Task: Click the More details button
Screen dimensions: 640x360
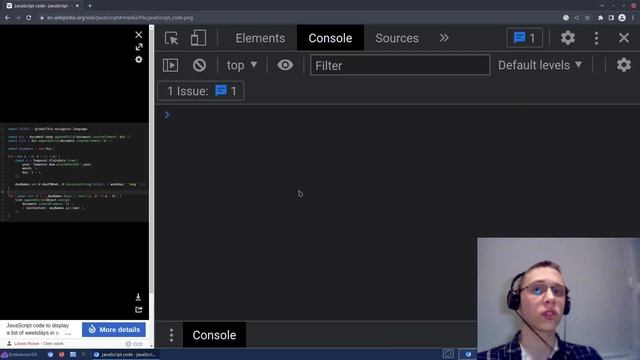Action: click(x=114, y=329)
